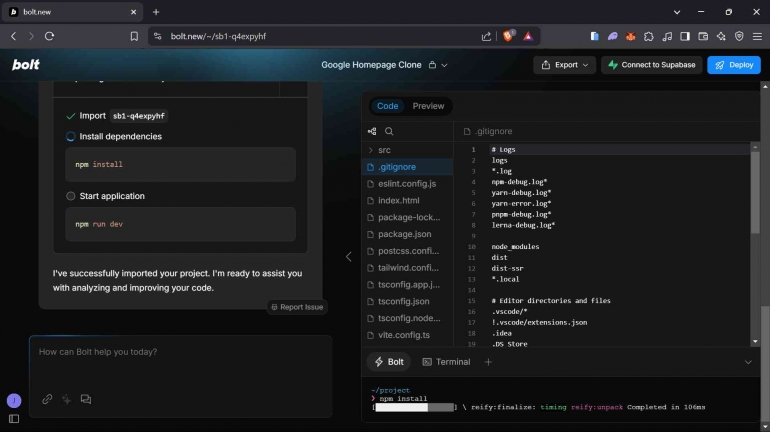Viewport: 770px width, 432px height.
Task: Open index.html file
Action: click(x=407, y=200)
